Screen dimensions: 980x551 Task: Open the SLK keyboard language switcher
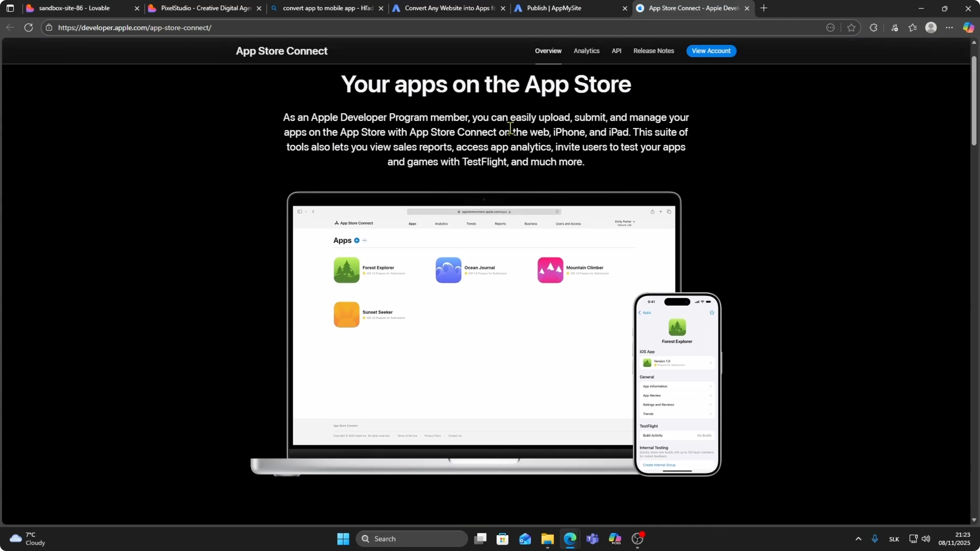(x=894, y=539)
